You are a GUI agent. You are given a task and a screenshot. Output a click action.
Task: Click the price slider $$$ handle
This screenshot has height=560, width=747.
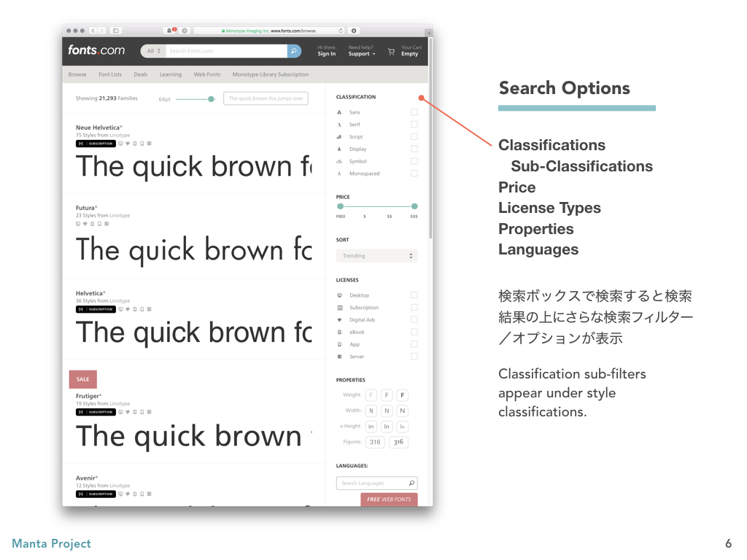pyautogui.click(x=414, y=206)
